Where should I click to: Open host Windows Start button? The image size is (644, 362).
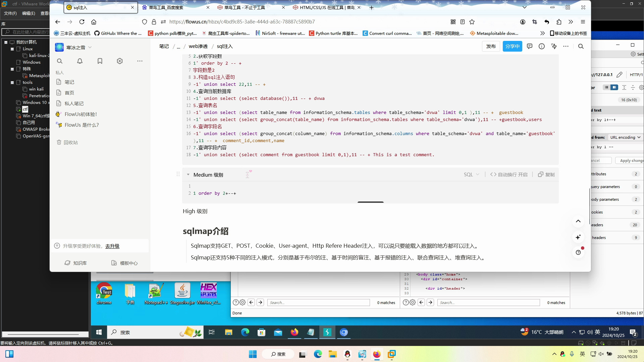(x=253, y=354)
